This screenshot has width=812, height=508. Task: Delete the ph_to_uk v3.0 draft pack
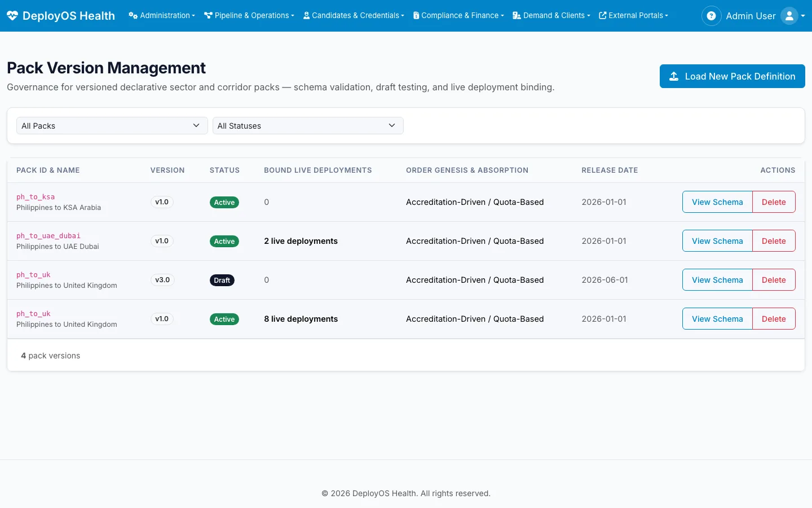(x=774, y=280)
